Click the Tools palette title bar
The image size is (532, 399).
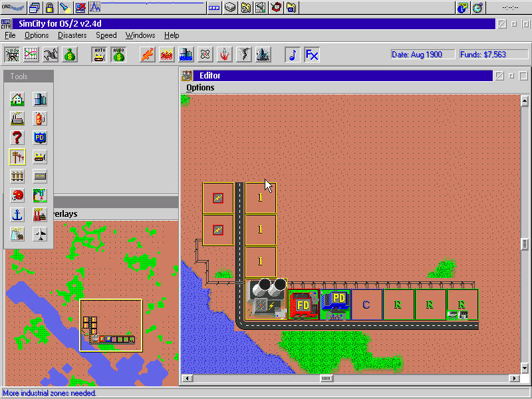click(29, 76)
